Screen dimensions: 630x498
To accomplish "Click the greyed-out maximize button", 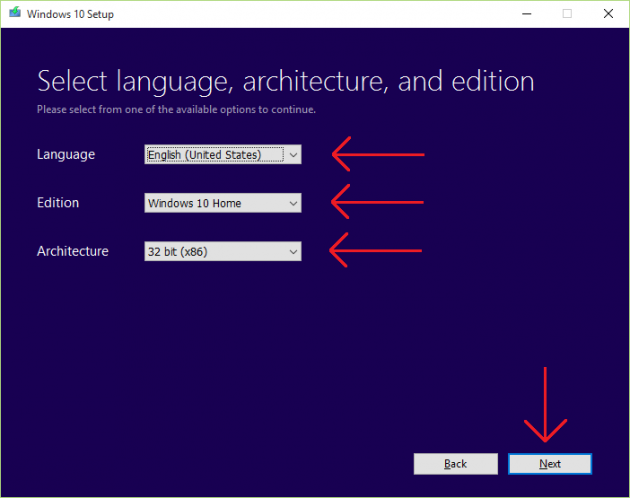I will pyautogui.click(x=567, y=13).
